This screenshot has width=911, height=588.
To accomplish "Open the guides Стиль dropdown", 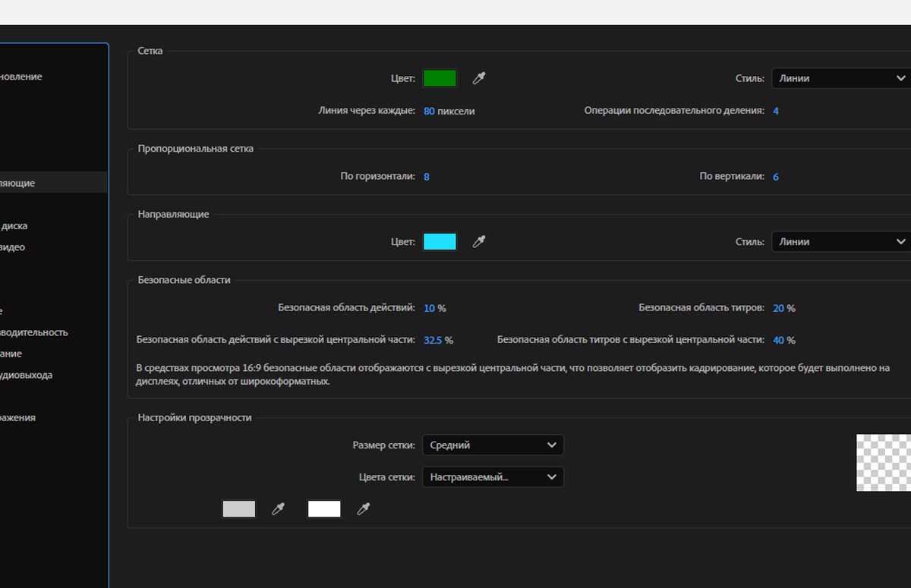I will coord(841,242).
